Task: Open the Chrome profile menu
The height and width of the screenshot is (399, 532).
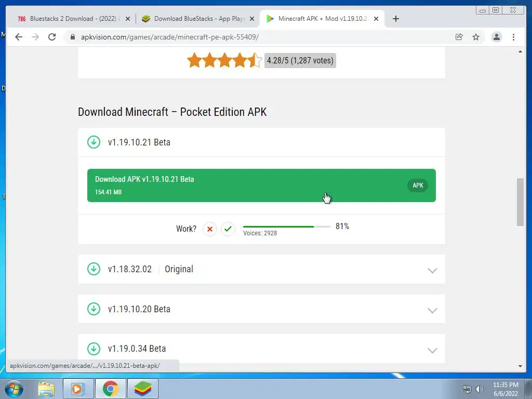Action: 496,37
